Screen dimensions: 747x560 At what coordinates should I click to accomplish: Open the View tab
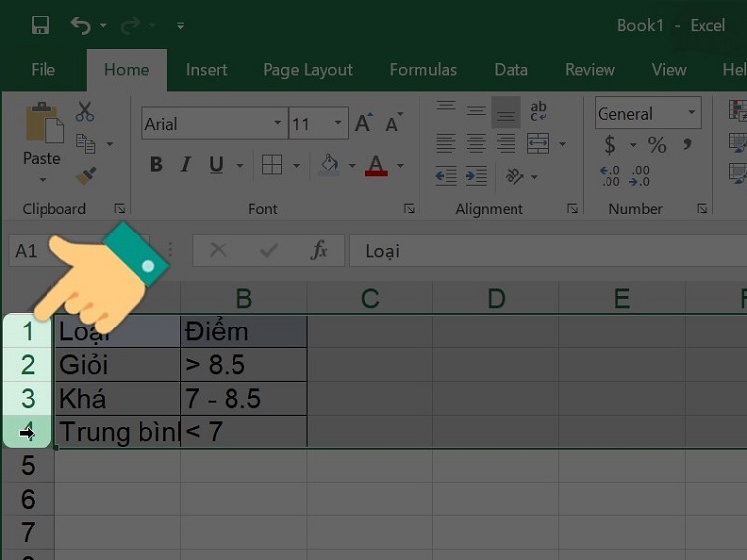point(669,70)
